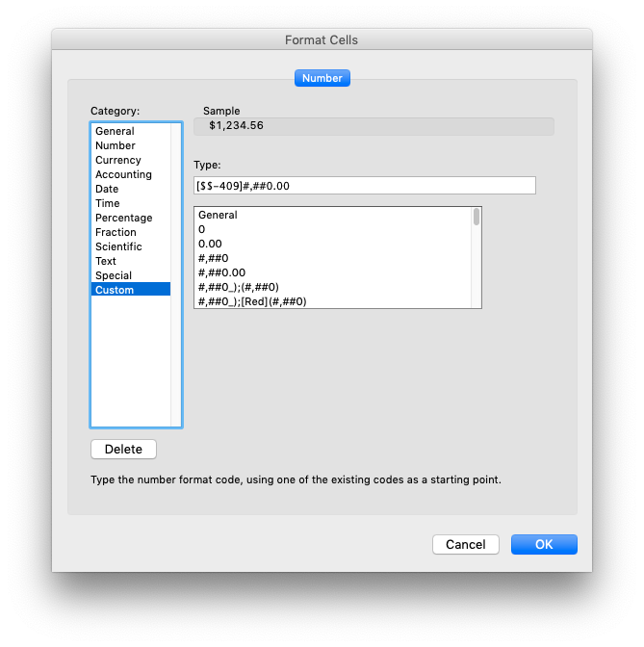Choose the #,##0 format code
Image resolution: width=644 pixels, height=647 pixels.
click(x=332, y=258)
